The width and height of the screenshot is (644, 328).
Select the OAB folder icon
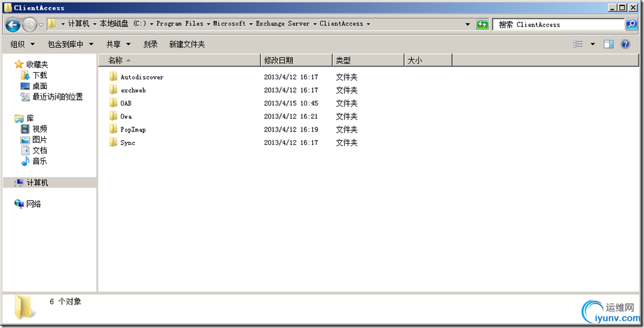click(x=114, y=103)
